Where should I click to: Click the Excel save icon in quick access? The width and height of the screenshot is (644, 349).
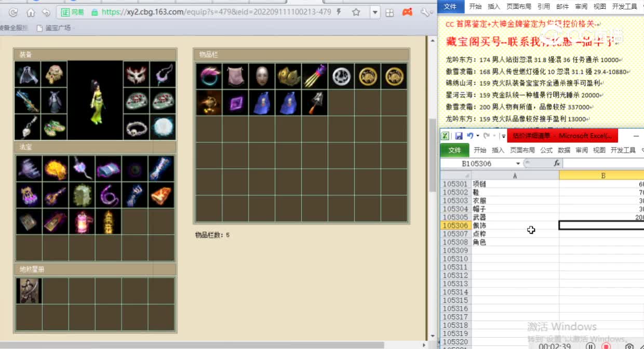[x=459, y=136]
